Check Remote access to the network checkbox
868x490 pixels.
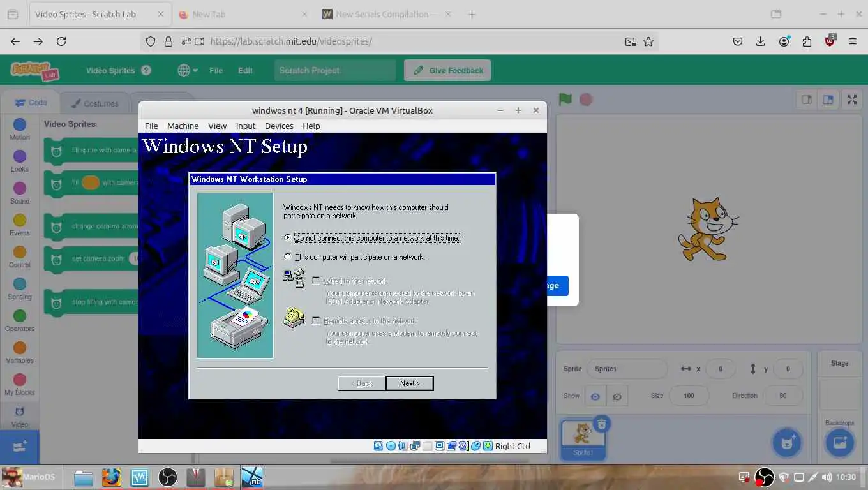(x=316, y=320)
